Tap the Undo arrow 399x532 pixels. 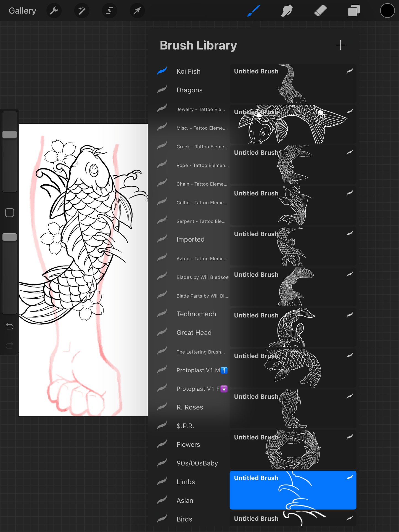coord(10,327)
